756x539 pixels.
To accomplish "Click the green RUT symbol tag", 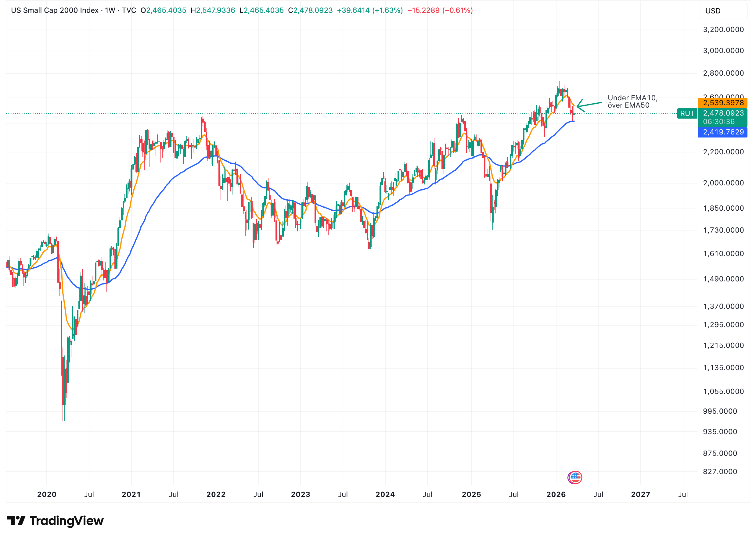I will tap(687, 113).
